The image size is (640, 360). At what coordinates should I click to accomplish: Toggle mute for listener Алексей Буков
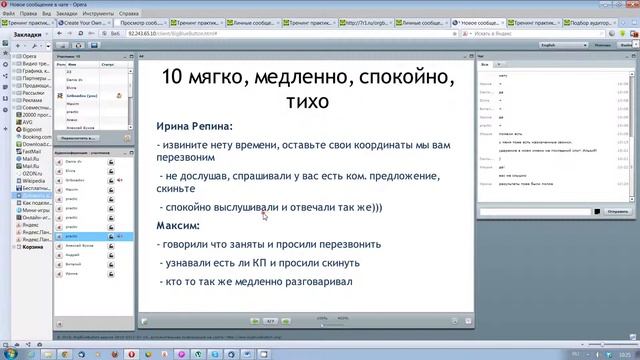(60, 246)
